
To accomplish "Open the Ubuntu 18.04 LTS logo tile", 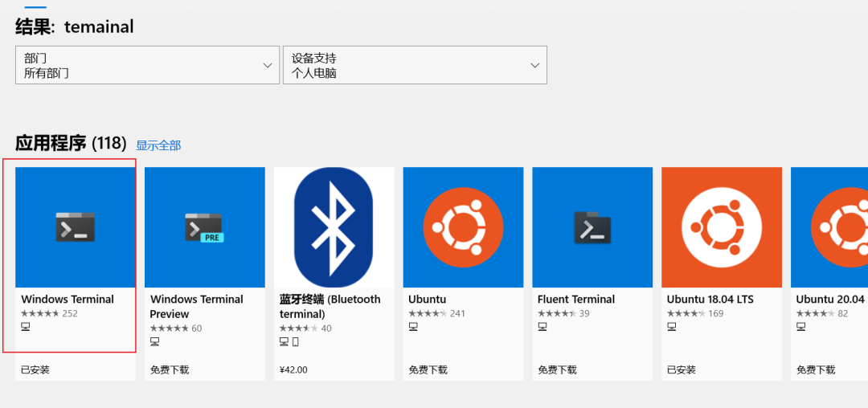I will point(722,227).
